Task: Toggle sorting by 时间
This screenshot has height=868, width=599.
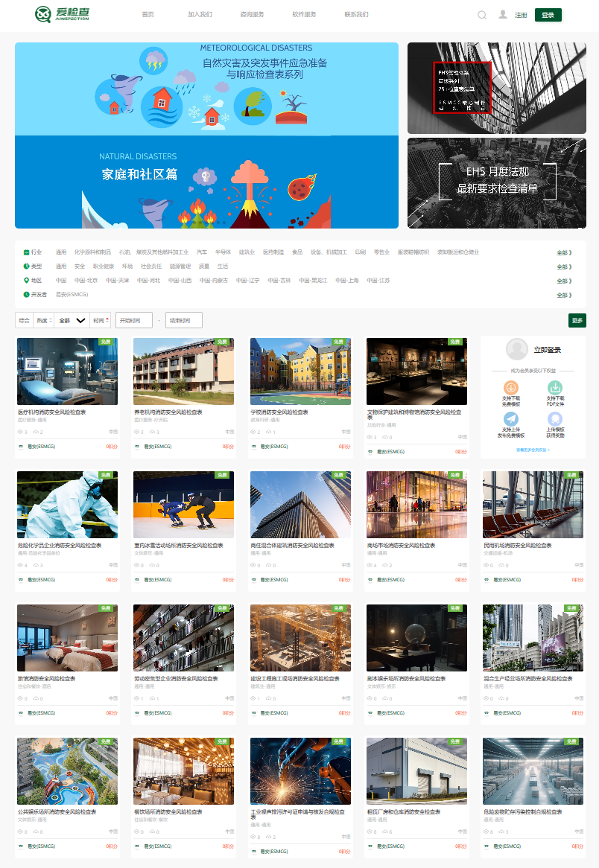Action: (x=101, y=321)
